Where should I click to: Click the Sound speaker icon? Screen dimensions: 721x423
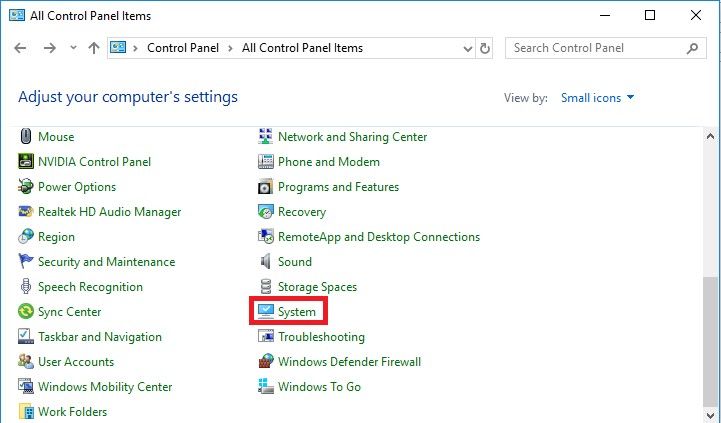point(266,262)
